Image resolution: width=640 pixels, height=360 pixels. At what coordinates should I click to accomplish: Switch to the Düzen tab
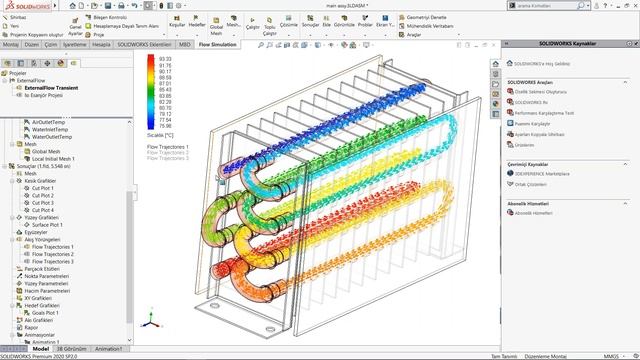click(31, 44)
